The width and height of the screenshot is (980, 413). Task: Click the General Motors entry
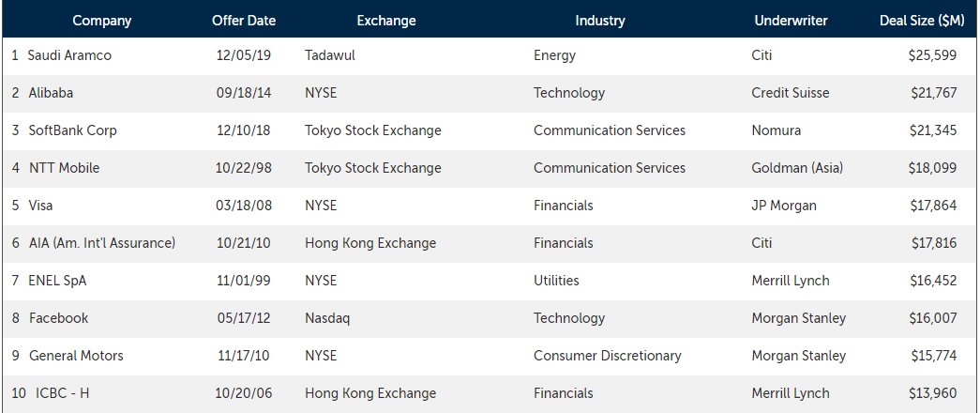tap(76, 356)
